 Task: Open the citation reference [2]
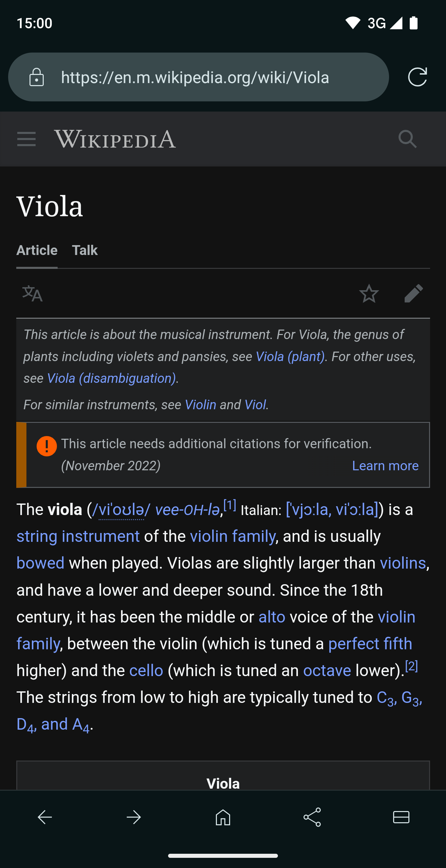411,666
